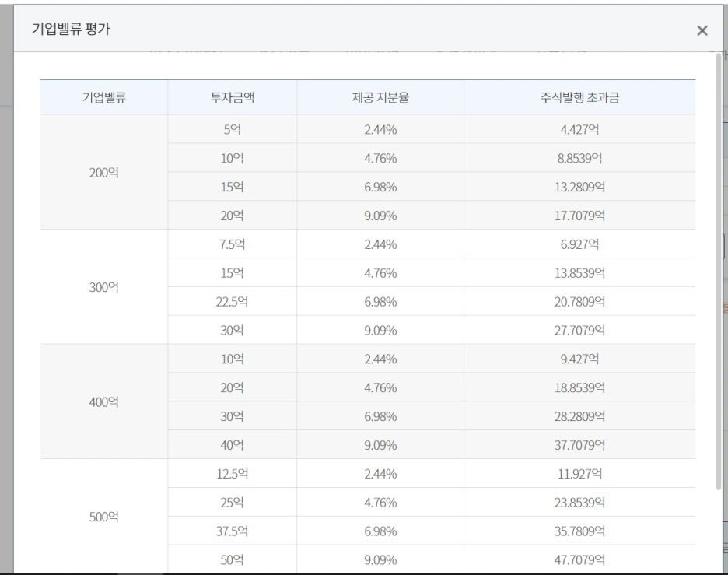Click the 12.5억 investment cell

(x=232, y=474)
